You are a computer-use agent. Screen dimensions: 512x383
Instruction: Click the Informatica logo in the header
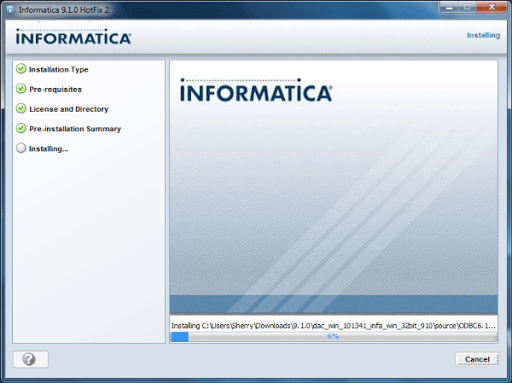click(73, 37)
